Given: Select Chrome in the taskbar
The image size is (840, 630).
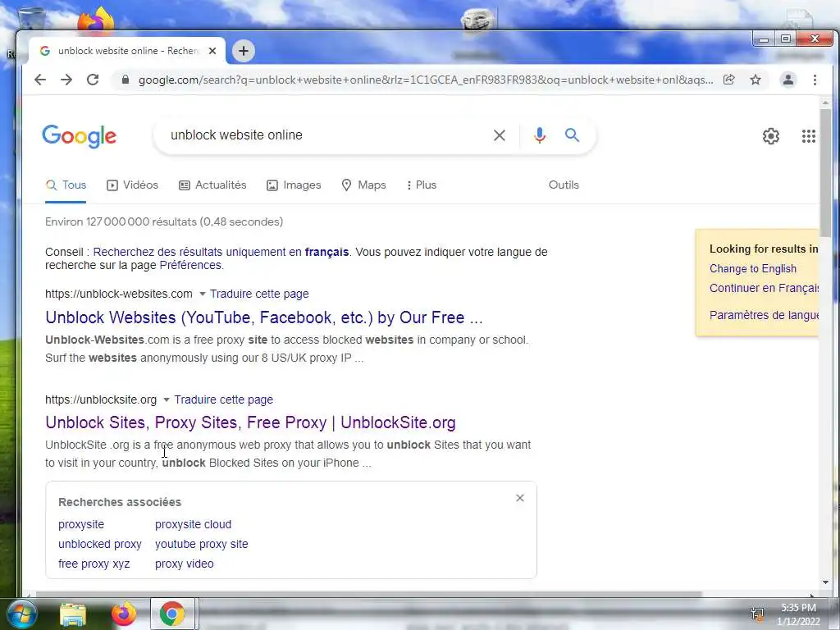Looking at the screenshot, I should coord(172,614).
